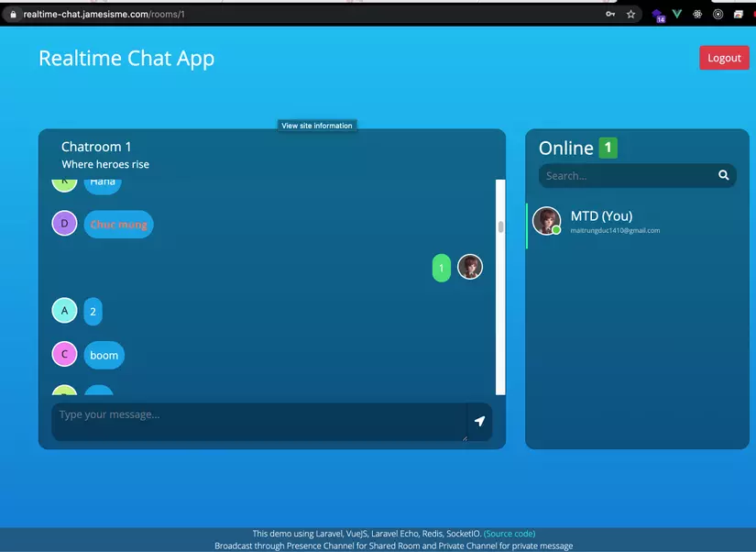The width and height of the screenshot is (756, 552).
Task: Click the teal A avatar beside message 2
Action: point(64,310)
